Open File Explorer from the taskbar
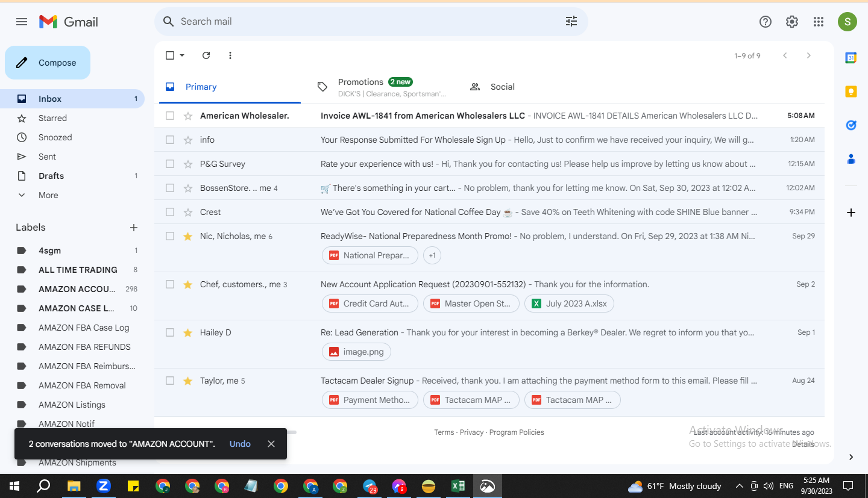This screenshot has height=498, width=868. 74,486
